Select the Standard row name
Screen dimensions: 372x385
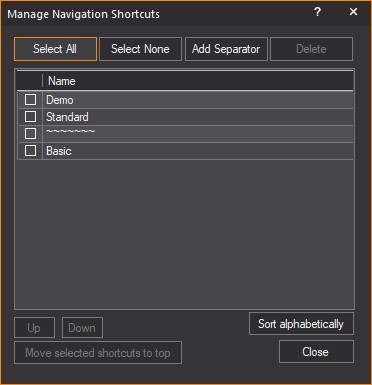coord(67,117)
